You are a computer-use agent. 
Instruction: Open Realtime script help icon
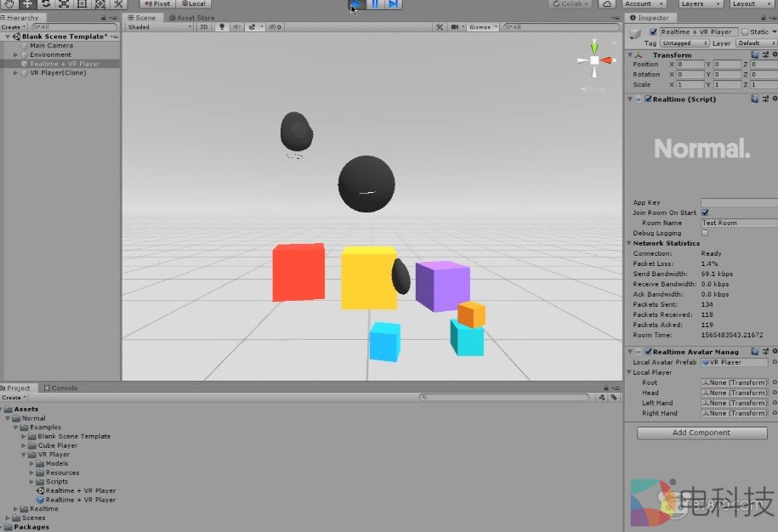(x=754, y=99)
